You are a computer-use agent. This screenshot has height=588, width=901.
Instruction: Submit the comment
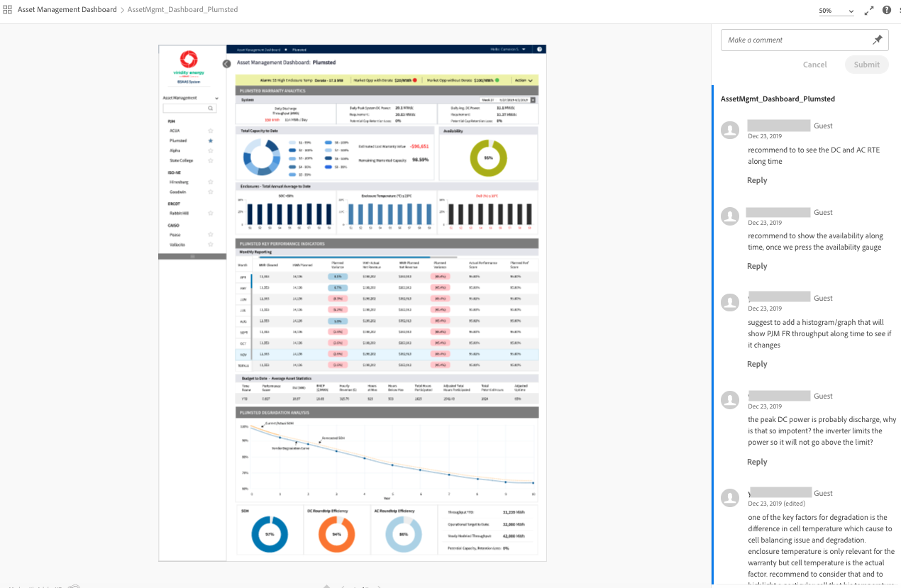[x=867, y=65]
